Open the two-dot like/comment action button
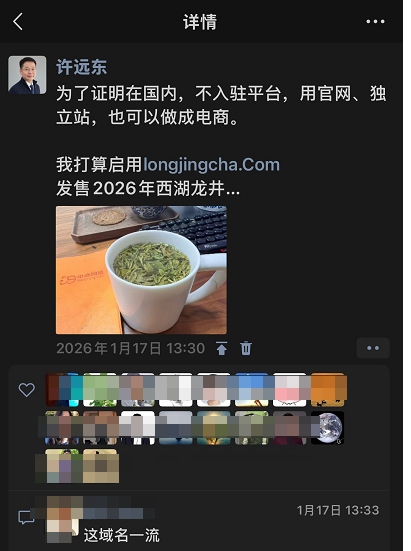411x551 pixels. point(373,348)
